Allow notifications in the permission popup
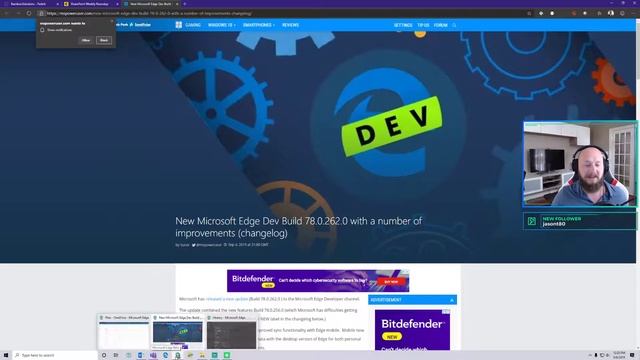This screenshot has width=640, height=360. click(x=86, y=40)
